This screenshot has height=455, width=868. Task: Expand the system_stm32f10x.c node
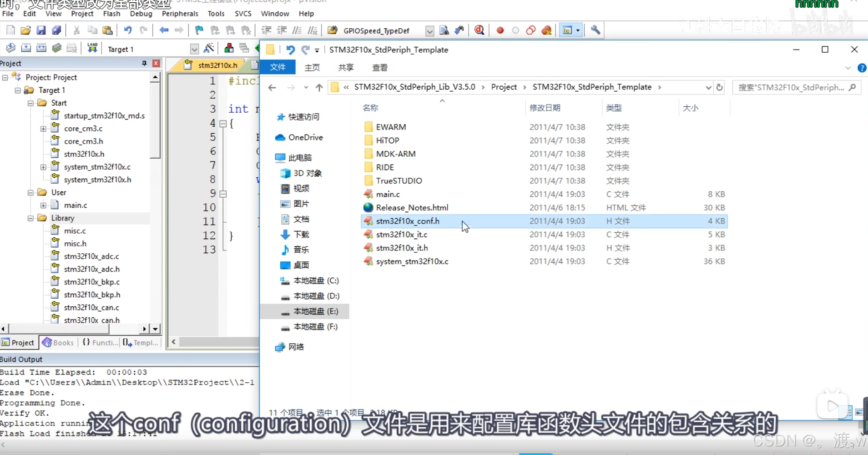tap(43, 167)
